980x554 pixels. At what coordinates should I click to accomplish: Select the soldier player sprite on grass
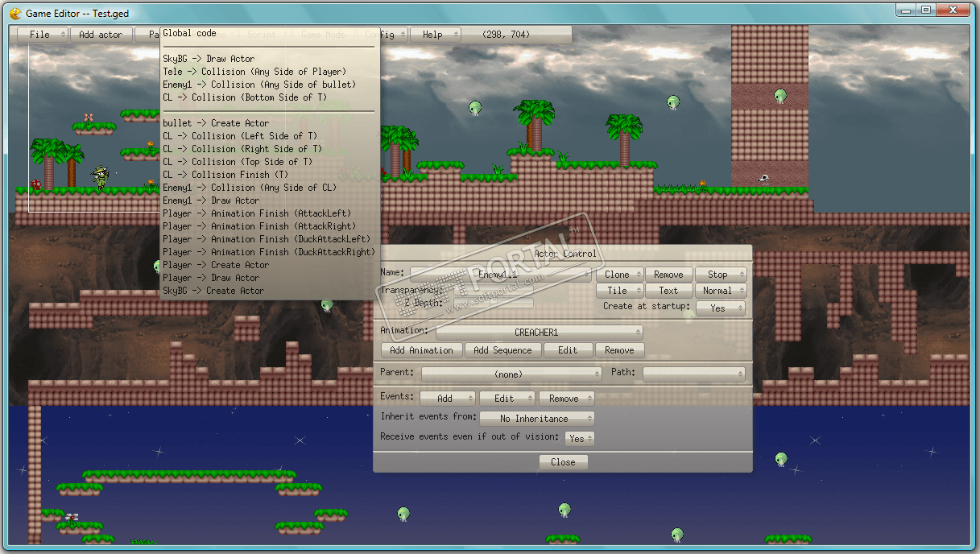(101, 177)
